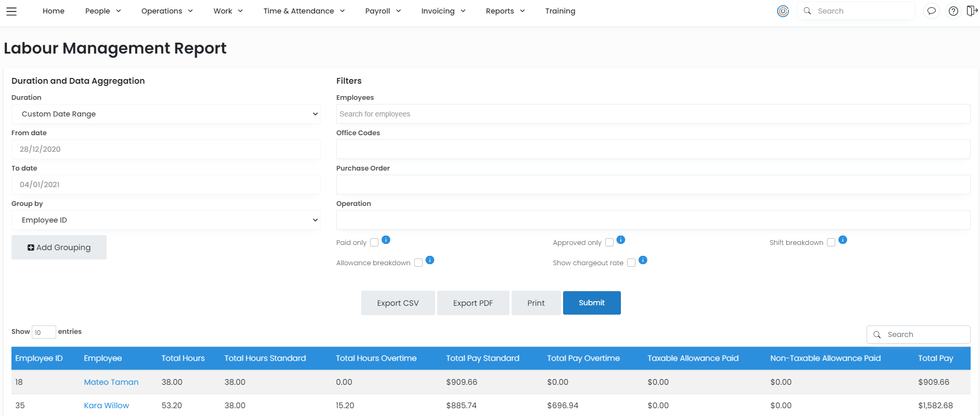The height and width of the screenshot is (416, 980).
Task: Sort by Total Hours Overtime column
Action: point(376,358)
